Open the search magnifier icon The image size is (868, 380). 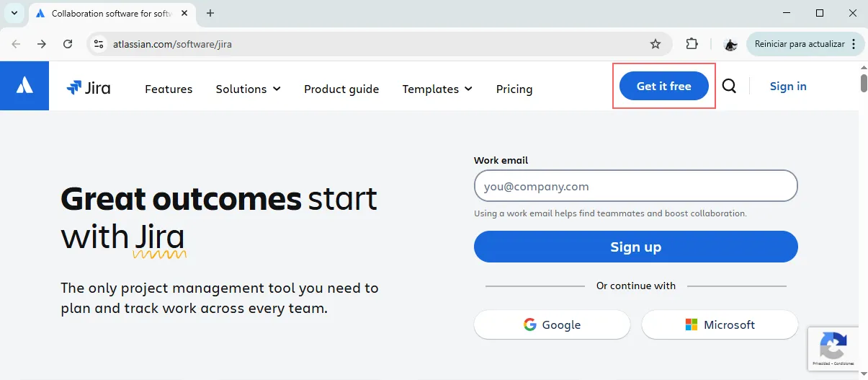pos(729,87)
